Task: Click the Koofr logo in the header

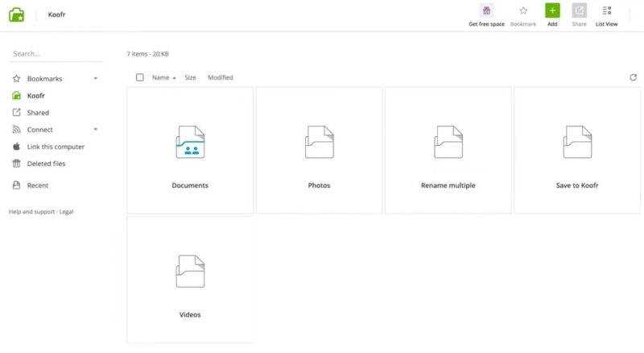Action: tap(16, 15)
